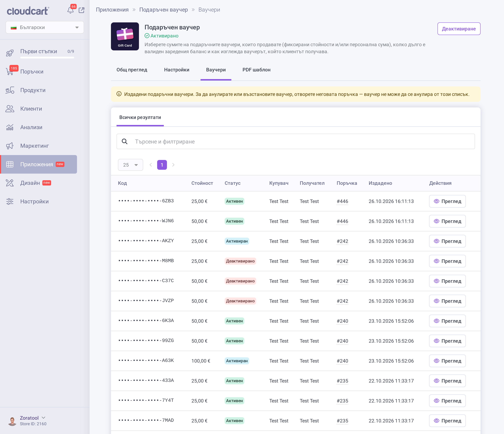The image size is (504, 434).
Task: Expand the Zoratool account chevron
Action: click(44, 418)
